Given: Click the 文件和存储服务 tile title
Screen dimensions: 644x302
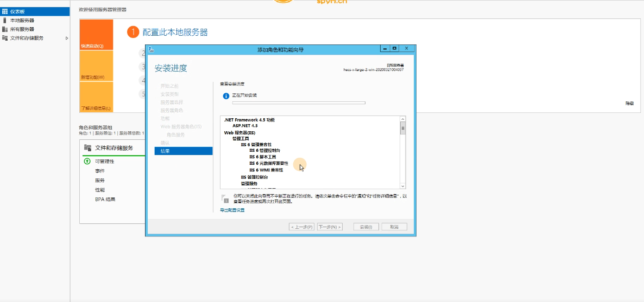Looking at the screenshot, I should pyautogui.click(x=114, y=147).
